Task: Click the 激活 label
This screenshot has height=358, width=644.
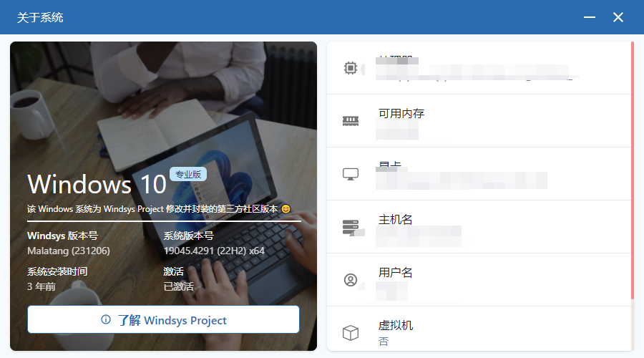Action: tap(173, 271)
